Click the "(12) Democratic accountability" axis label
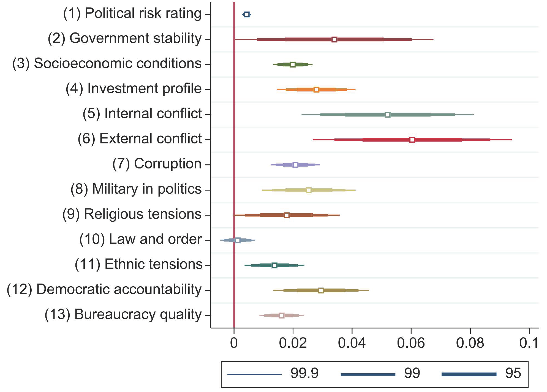The width and height of the screenshot is (547, 392). point(104,289)
